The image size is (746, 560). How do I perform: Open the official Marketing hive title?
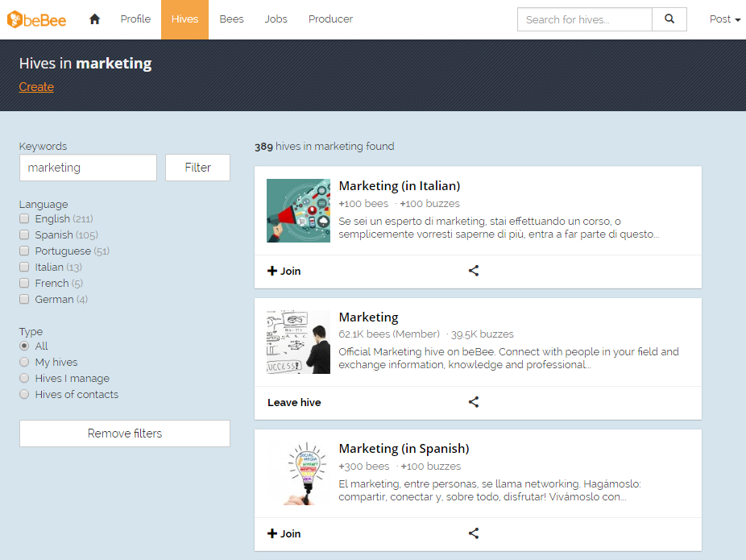[368, 317]
